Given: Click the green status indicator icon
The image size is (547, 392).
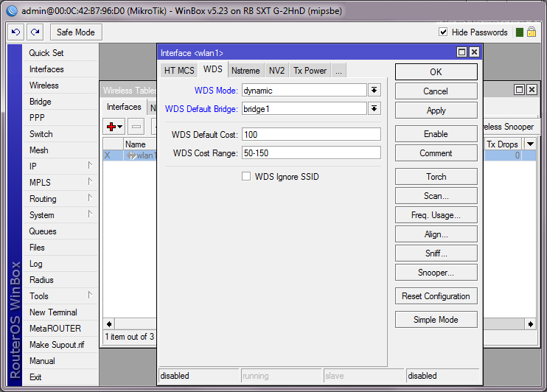Looking at the screenshot, I should [x=520, y=32].
